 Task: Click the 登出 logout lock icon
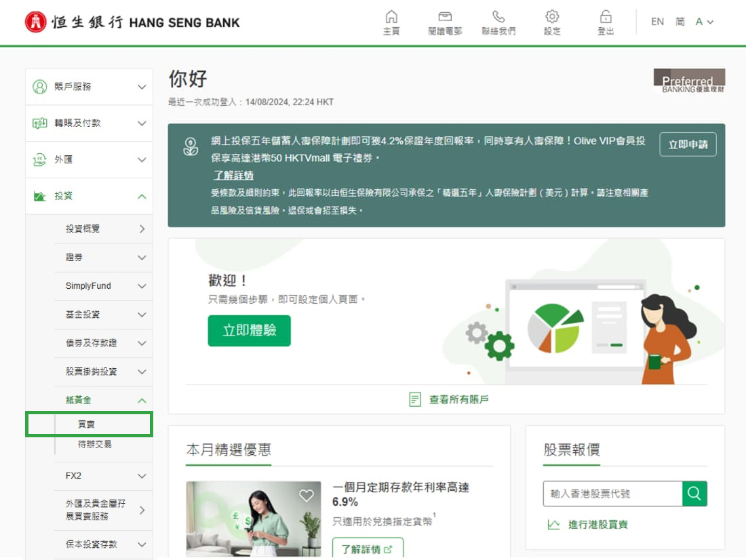tap(606, 17)
